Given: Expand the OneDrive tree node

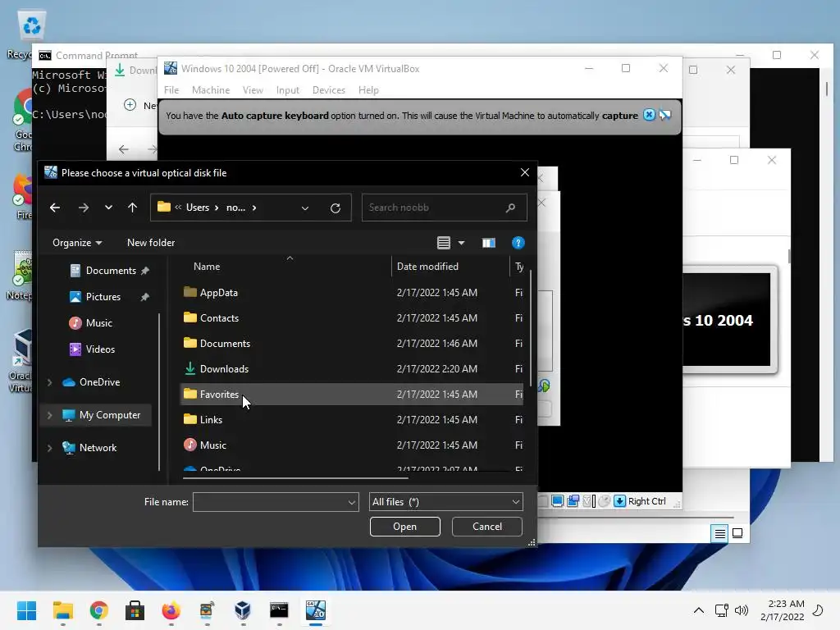Looking at the screenshot, I should click(50, 382).
